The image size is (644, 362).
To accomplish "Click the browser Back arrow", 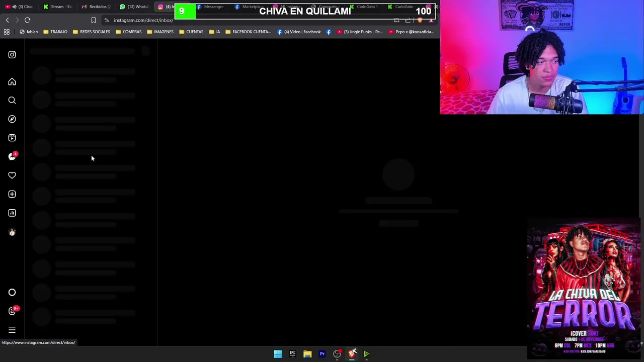I will 7,20.
